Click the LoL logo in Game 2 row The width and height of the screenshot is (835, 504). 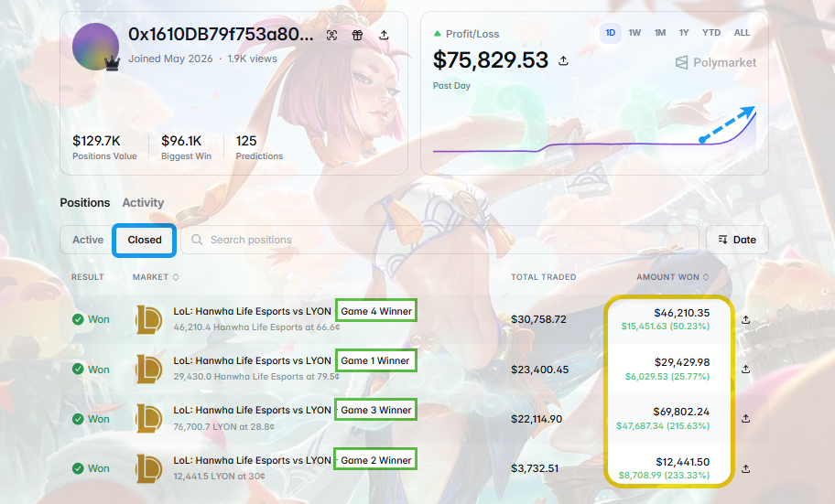coord(148,468)
